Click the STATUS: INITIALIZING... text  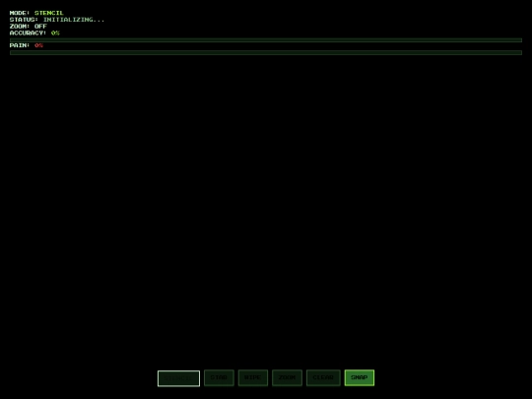[57, 20]
